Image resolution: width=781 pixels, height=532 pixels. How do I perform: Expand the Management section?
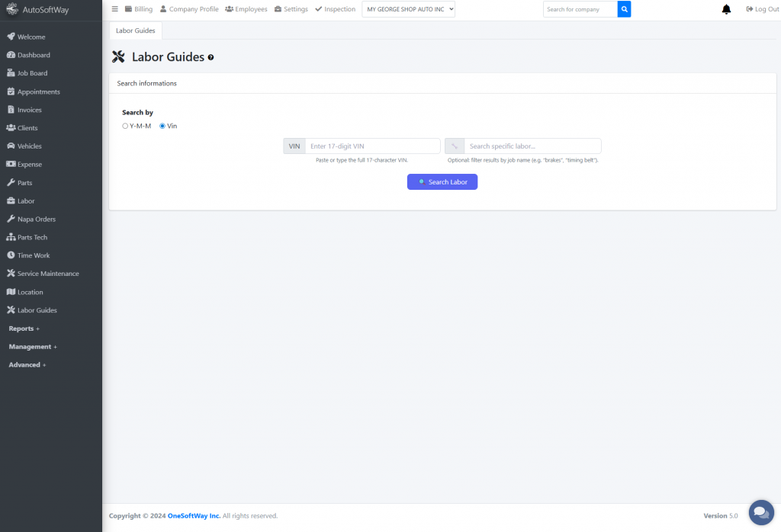(33, 347)
